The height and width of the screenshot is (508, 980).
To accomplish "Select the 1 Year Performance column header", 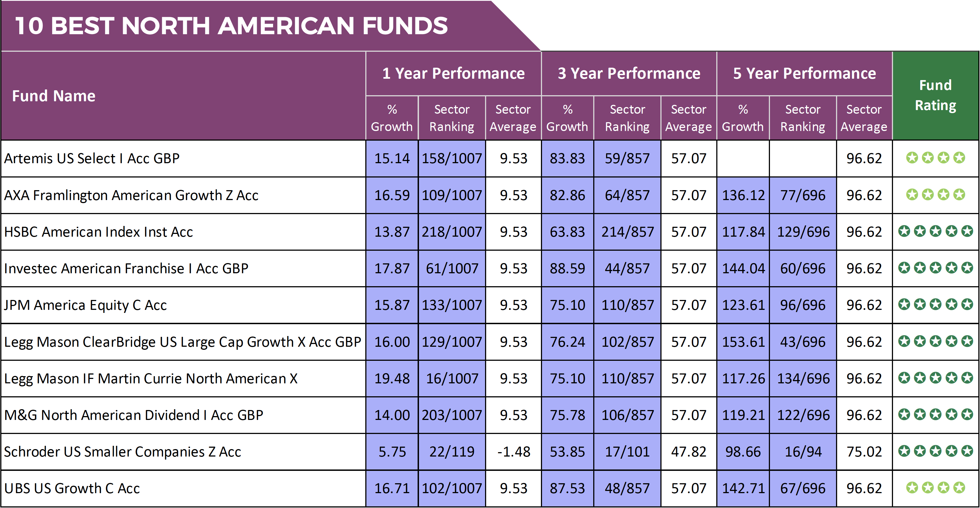I will pos(453,73).
